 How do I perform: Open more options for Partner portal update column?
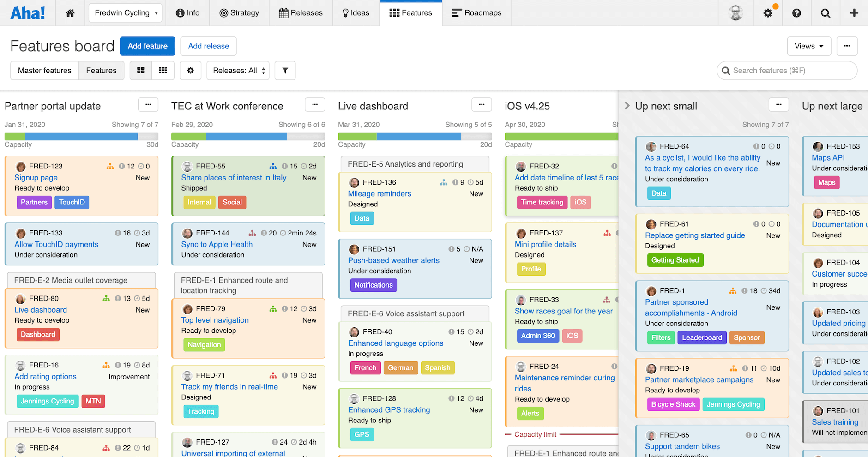pos(148,104)
